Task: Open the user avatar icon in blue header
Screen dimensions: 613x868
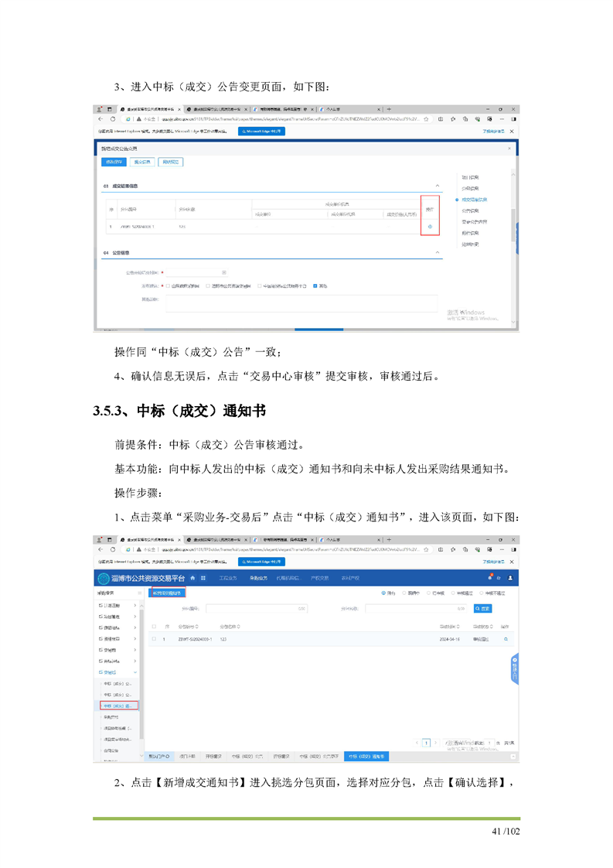Action: [510, 578]
